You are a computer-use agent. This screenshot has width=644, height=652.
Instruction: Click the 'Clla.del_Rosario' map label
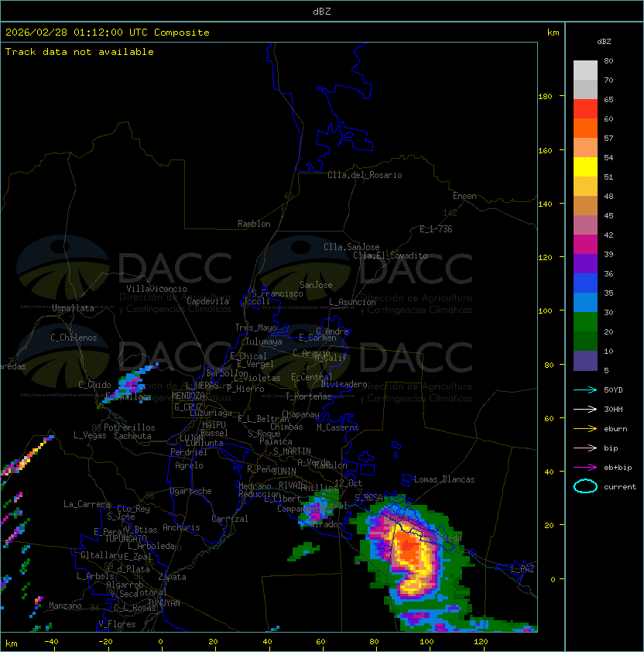(x=365, y=175)
